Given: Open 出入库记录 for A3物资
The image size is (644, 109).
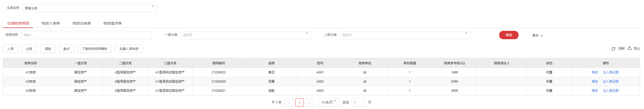Looking at the screenshot, I should click(x=610, y=91).
